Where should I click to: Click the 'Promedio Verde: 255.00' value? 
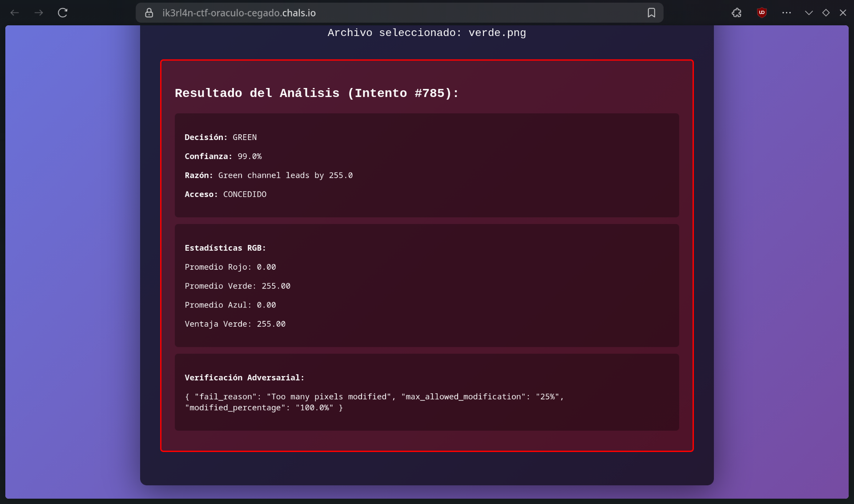pos(238,286)
